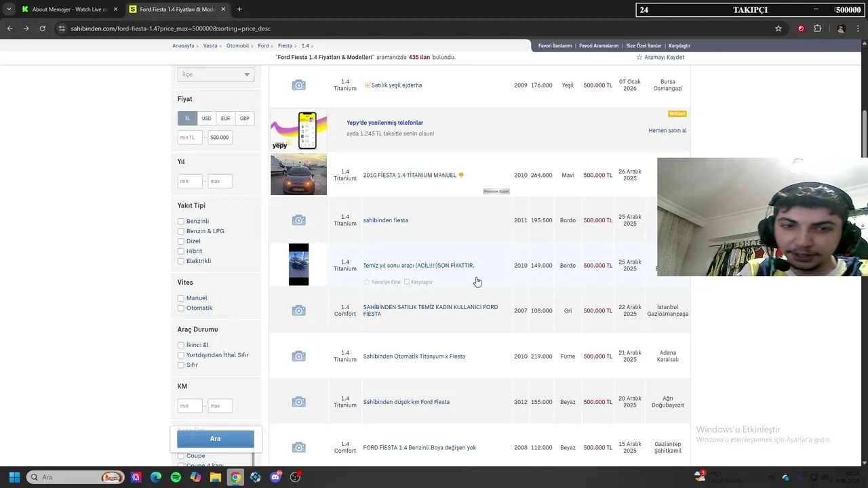
Task: Open Discord from the taskbar
Action: (275, 477)
